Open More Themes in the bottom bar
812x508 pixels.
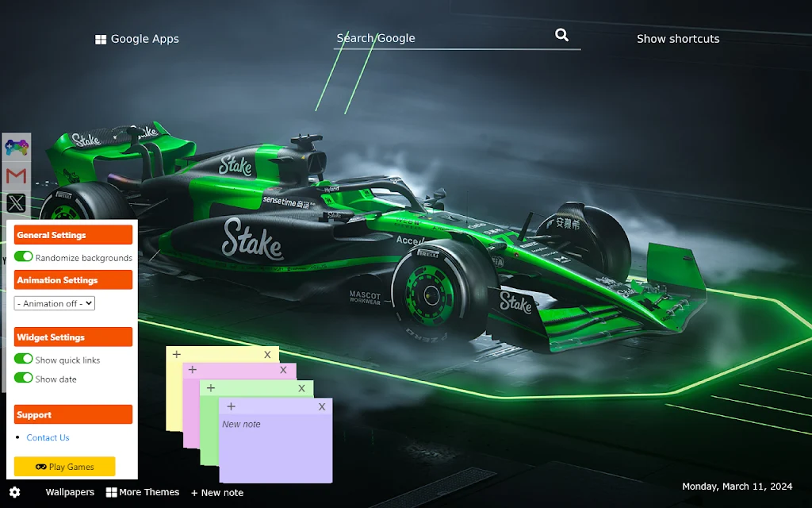(149, 492)
